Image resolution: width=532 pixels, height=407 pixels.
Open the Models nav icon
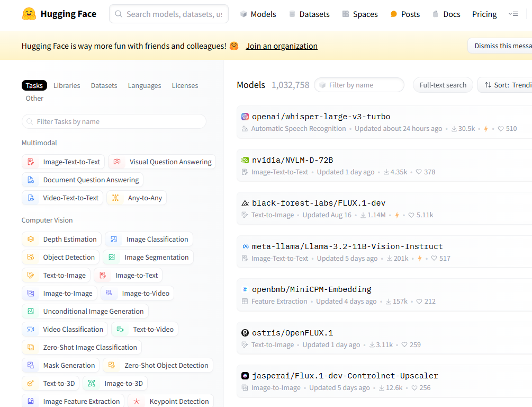pyautogui.click(x=244, y=14)
